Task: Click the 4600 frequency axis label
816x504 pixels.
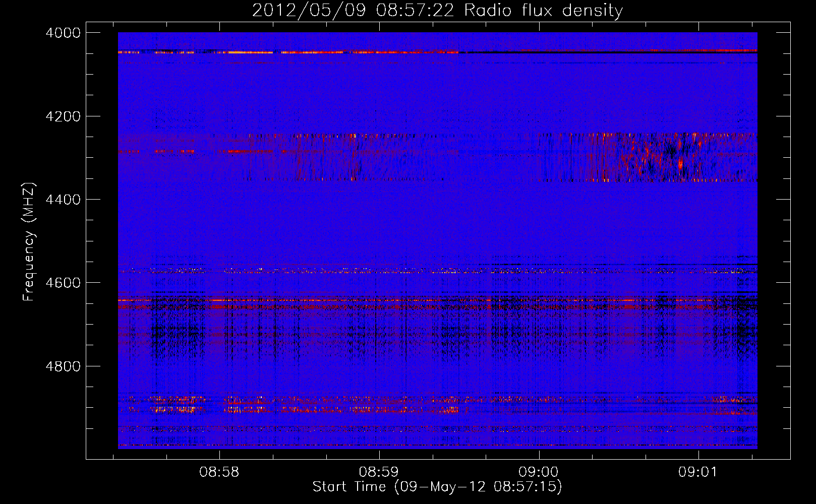Action: pos(63,283)
